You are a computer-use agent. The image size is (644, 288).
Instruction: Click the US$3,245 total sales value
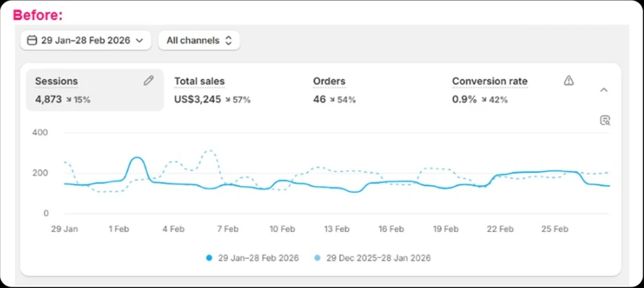(x=198, y=99)
